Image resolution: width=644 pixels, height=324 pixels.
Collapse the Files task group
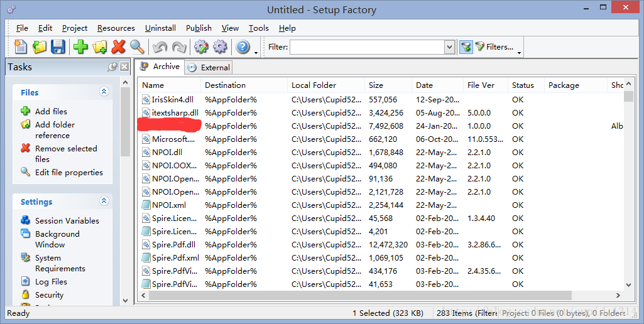(104, 92)
